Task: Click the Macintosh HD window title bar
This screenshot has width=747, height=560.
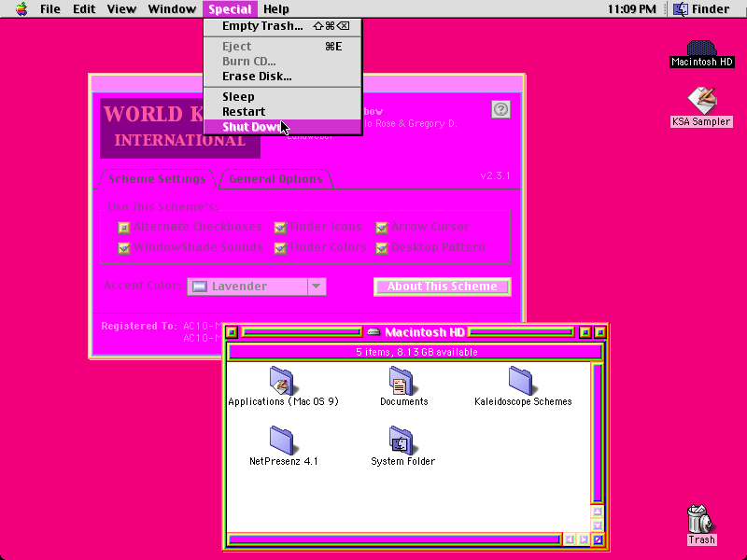Action: point(416,332)
